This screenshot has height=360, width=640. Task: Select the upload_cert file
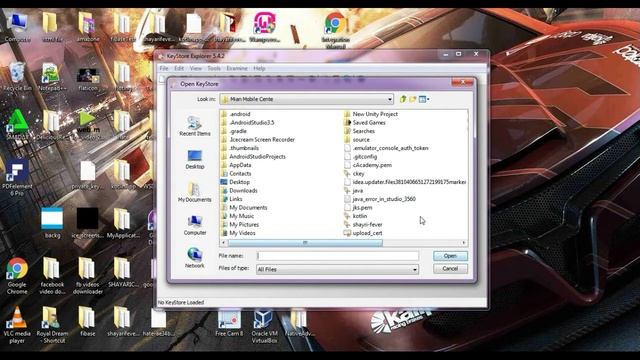click(363, 233)
